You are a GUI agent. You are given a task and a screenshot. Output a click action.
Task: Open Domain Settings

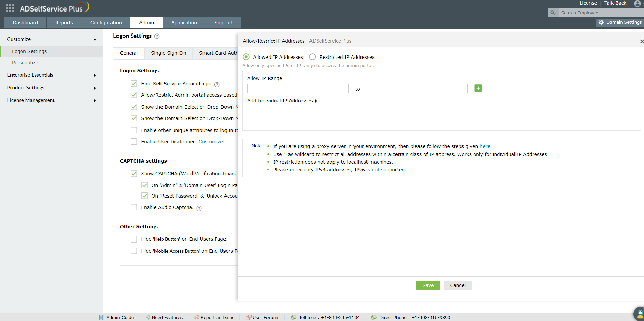coord(620,22)
